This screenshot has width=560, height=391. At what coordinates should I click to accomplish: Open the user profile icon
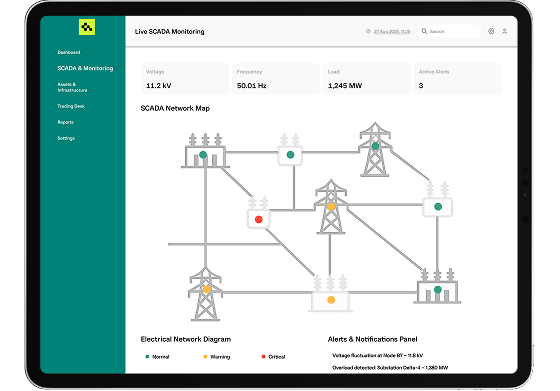click(505, 31)
